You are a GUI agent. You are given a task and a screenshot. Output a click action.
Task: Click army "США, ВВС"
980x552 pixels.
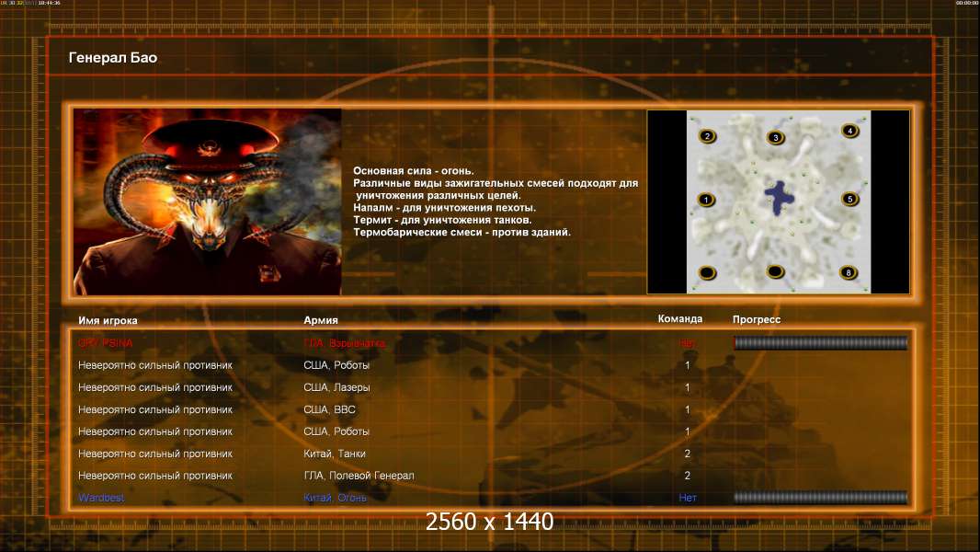coord(329,409)
